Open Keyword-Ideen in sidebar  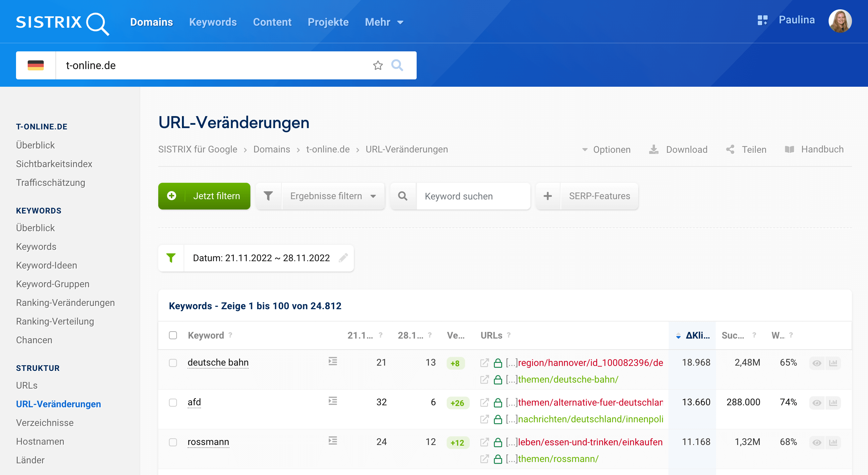click(46, 265)
